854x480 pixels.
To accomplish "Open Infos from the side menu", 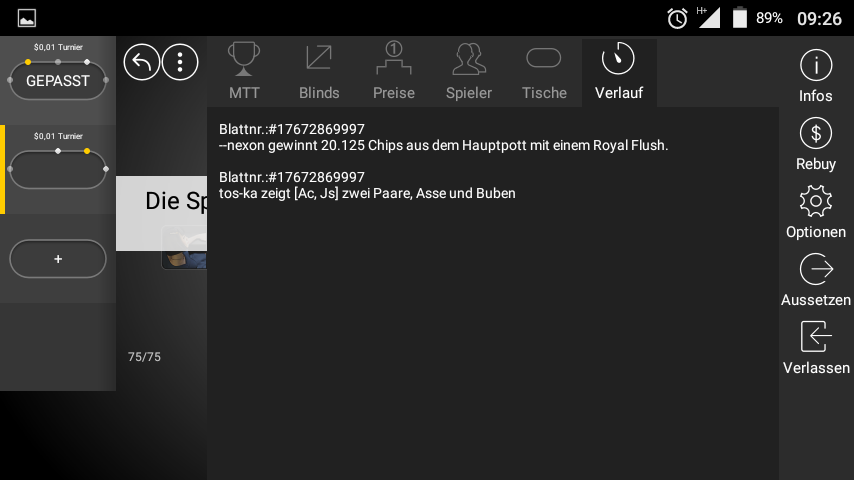I will pos(815,76).
